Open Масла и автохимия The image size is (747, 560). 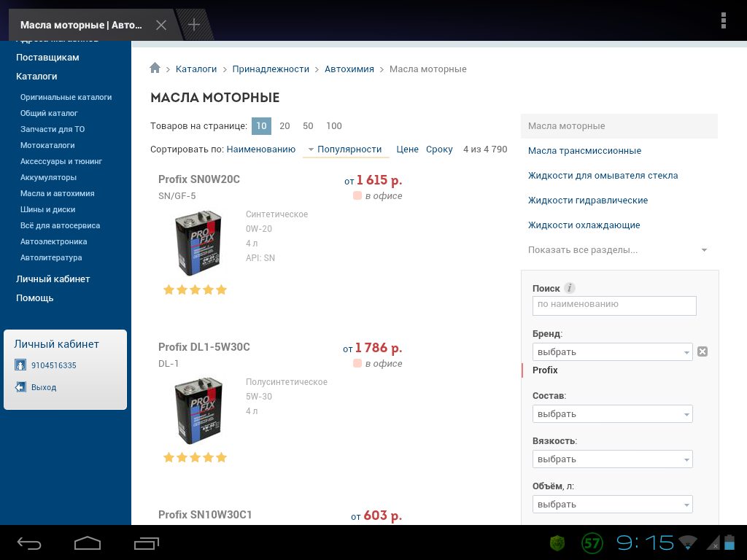[57, 193]
